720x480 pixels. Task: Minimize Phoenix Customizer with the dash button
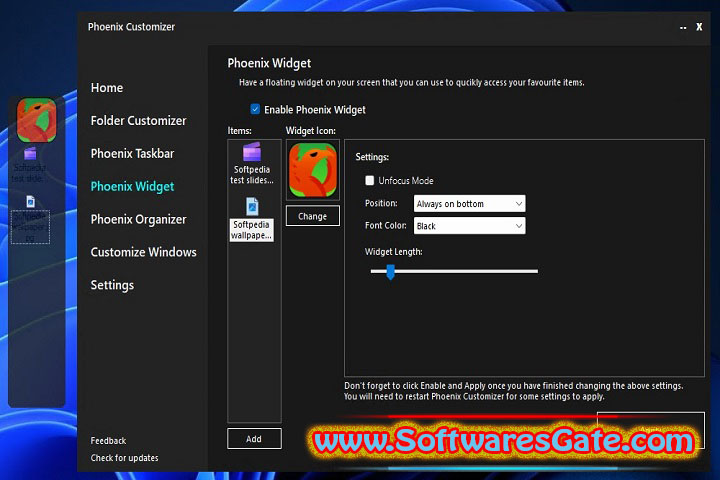coord(683,28)
